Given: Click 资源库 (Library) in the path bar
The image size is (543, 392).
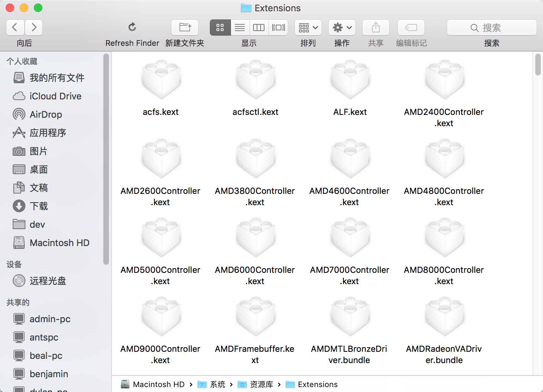Looking at the screenshot, I should point(256,384).
